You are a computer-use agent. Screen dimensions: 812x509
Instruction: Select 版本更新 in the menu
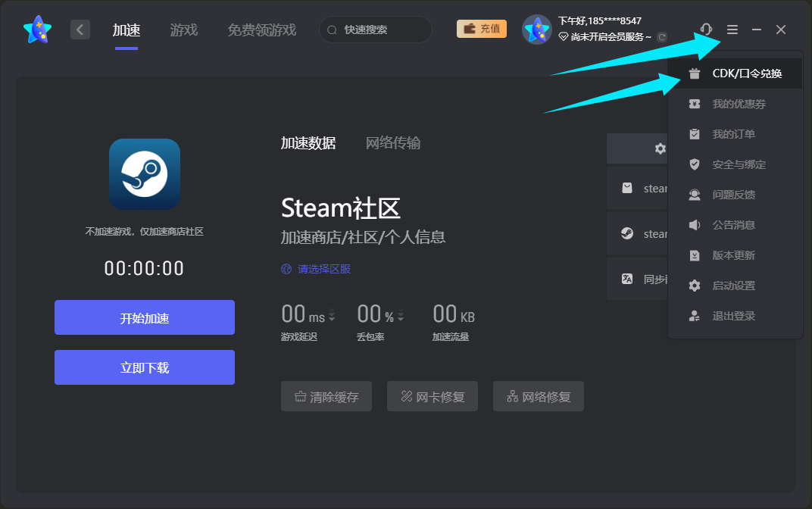click(x=735, y=255)
